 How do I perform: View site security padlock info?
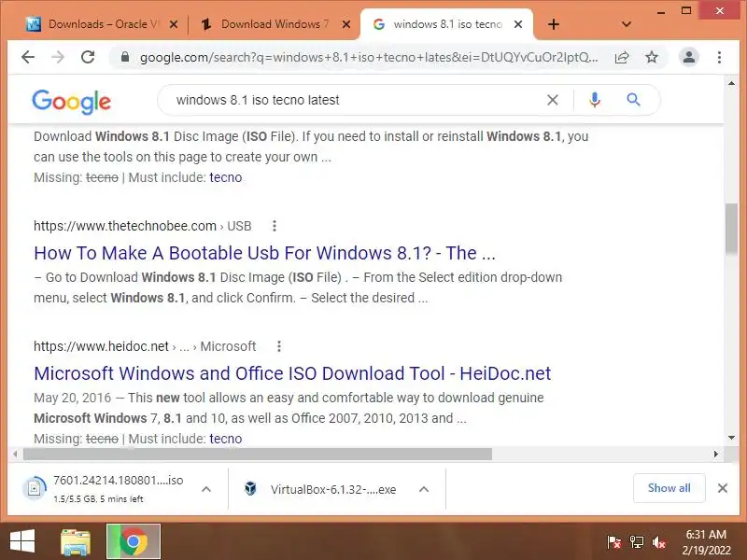click(125, 58)
